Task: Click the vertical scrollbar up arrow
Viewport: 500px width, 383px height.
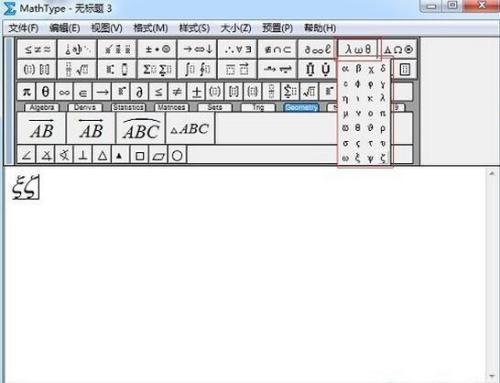Action: click(x=492, y=173)
